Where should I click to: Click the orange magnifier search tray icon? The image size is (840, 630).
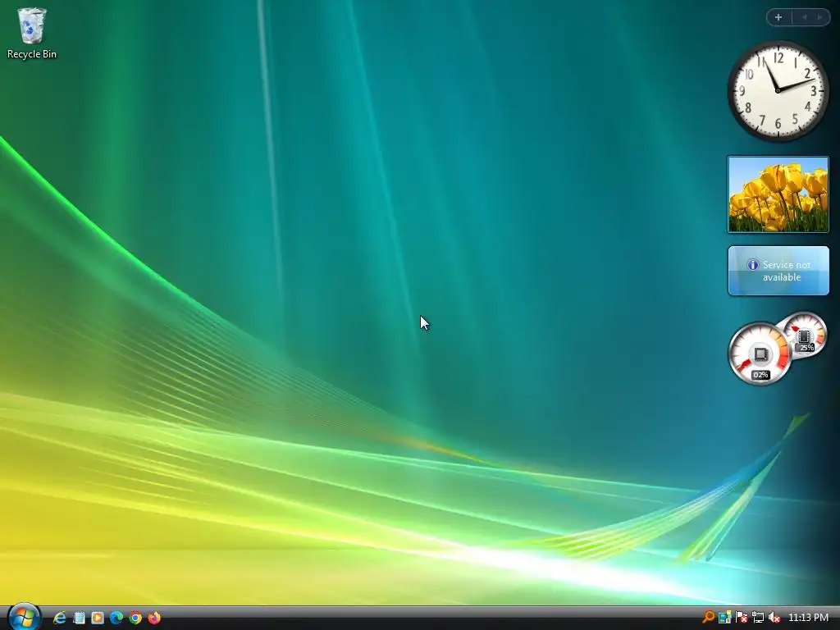pos(708,618)
